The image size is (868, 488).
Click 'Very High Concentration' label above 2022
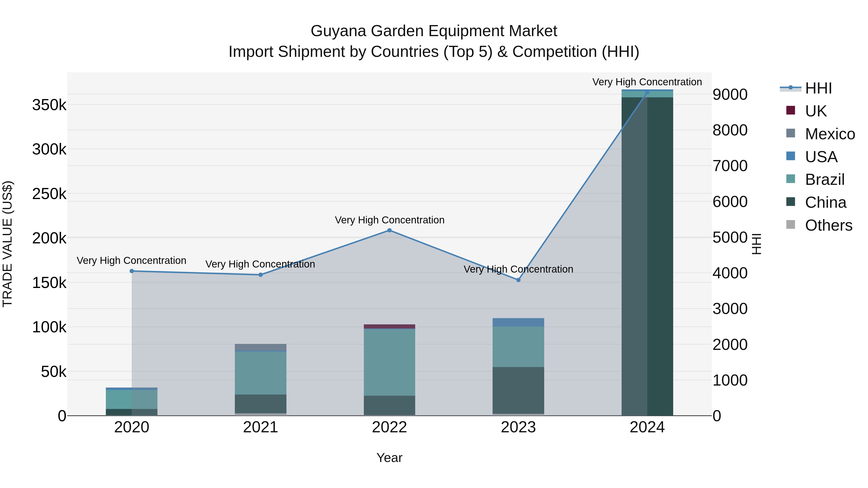[x=390, y=220]
